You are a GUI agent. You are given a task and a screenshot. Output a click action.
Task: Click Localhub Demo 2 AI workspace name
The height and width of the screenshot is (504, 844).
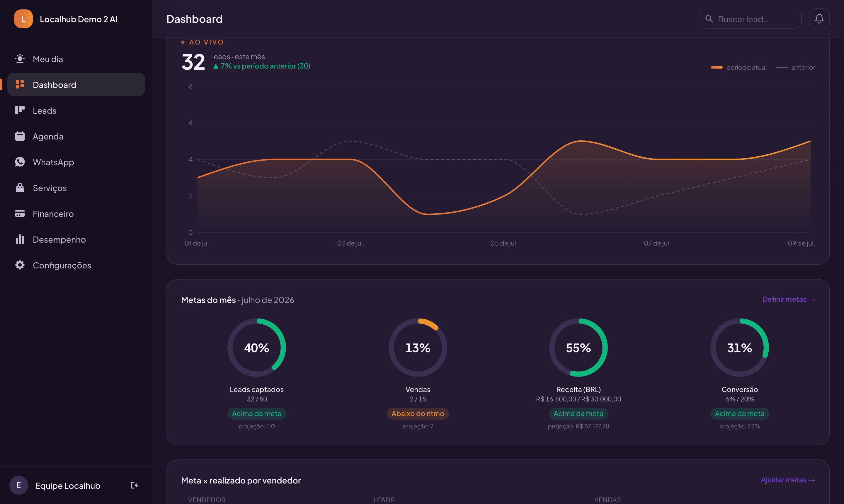(79, 19)
